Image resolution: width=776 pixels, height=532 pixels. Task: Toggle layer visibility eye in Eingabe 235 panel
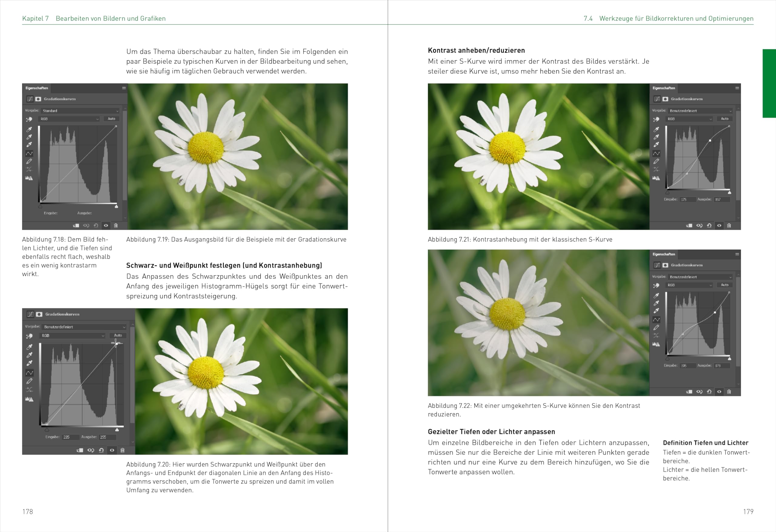tap(112, 450)
